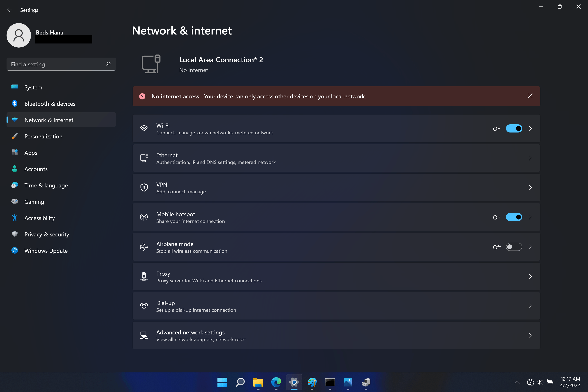The width and height of the screenshot is (588, 392).
Task: Open the Dial-up connection setup
Action: pos(336,306)
